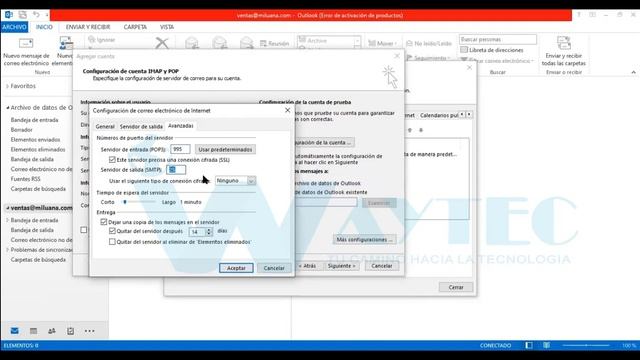Click the SMTP outgoing server port field

coord(176,169)
